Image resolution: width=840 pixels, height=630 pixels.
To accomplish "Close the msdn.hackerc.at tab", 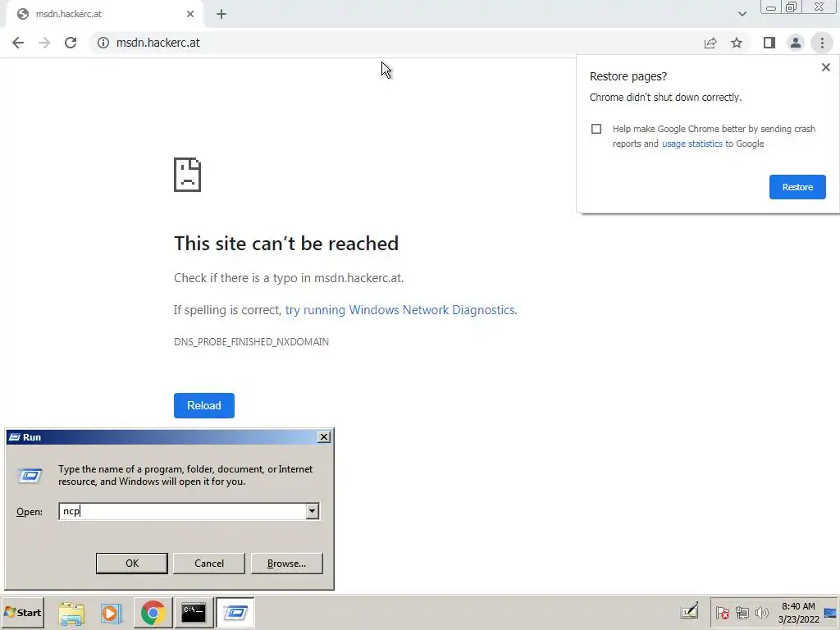I will 190,14.
